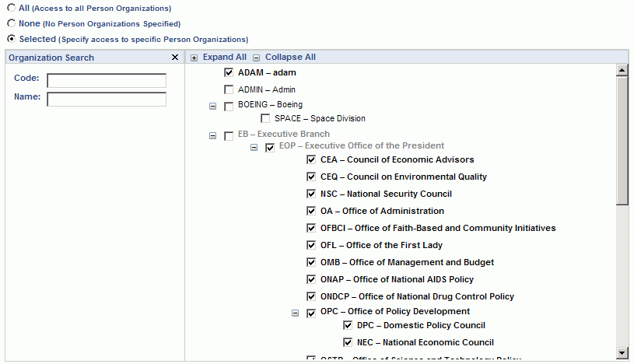Click the Expand All link
634x364 pixels.
click(224, 57)
